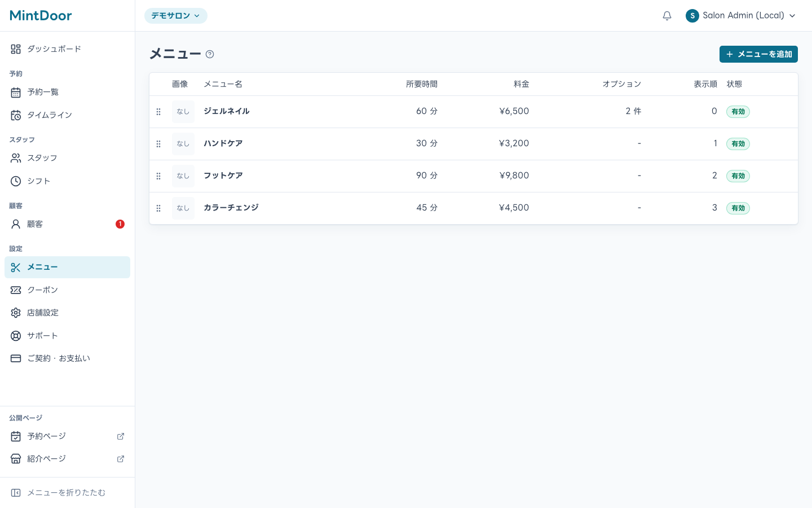
Task: Click the サポート lifebuoy icon
Action: [16, 336]
